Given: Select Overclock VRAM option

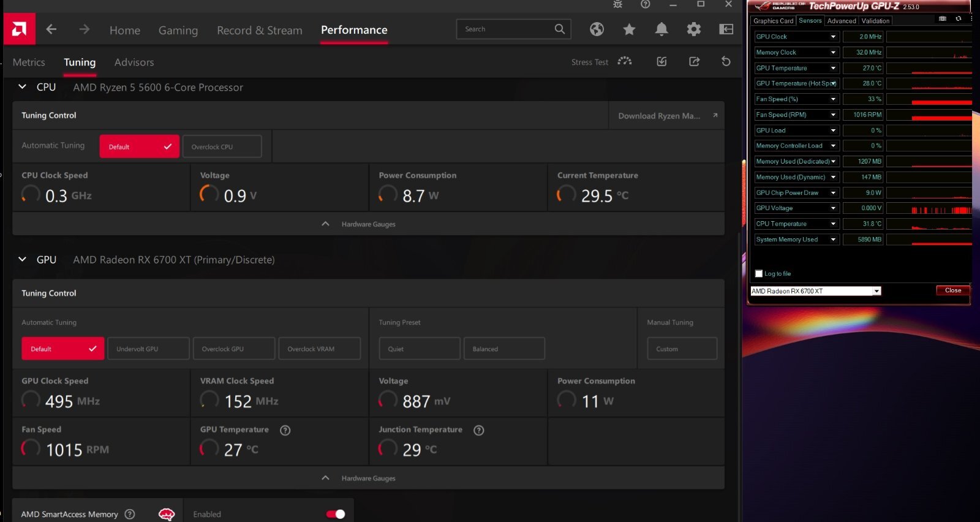Looking at the screenshot, I should [x=320, y=349].
